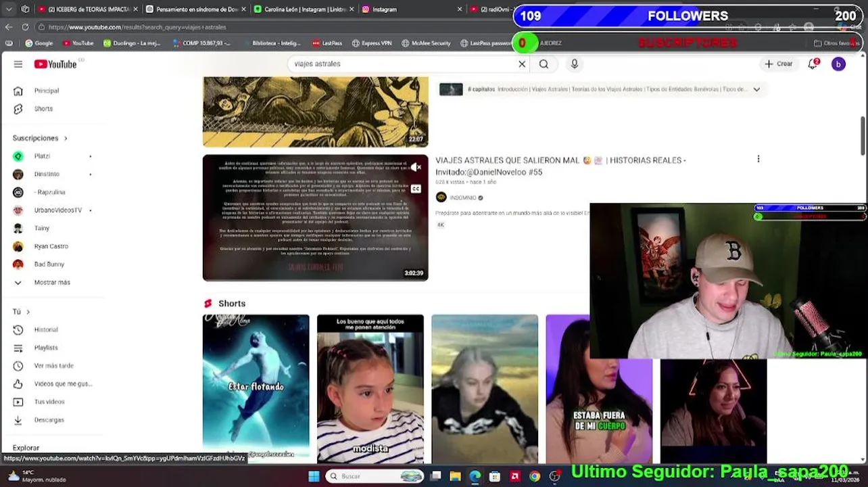
Task: Open the YouTube hamburger guide menu
Action: click(18, 64)
